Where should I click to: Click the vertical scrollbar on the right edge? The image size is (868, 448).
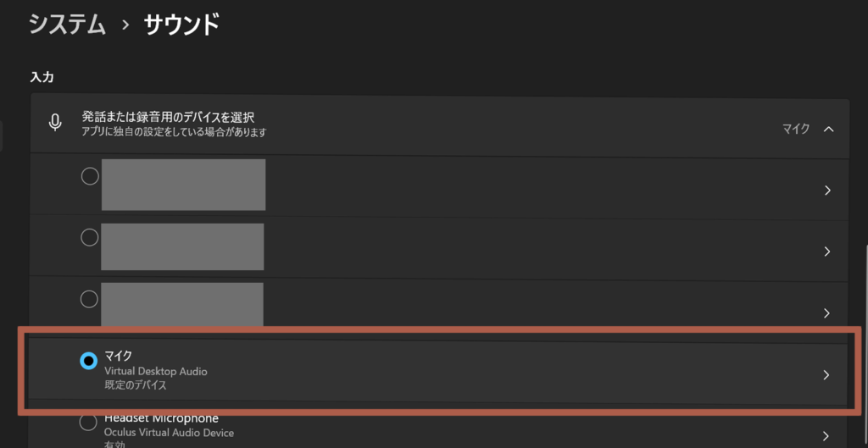coord(864,339)
